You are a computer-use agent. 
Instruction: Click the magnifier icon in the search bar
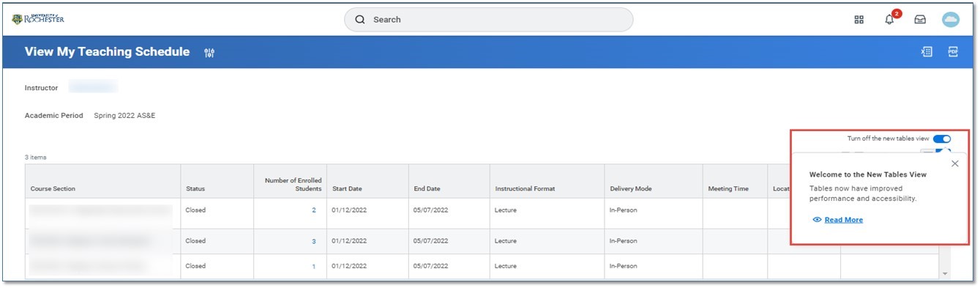click(360, 20)
